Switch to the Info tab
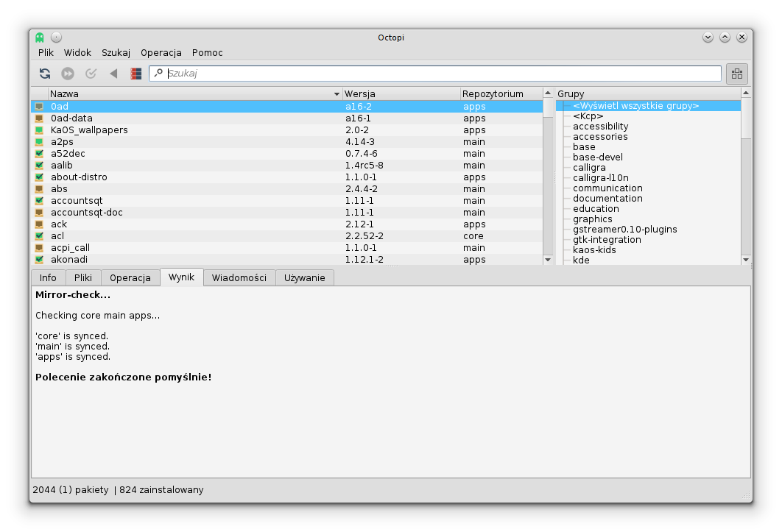Image resolution: width=782 pixels, height=532 pixels. pos(49,278)
